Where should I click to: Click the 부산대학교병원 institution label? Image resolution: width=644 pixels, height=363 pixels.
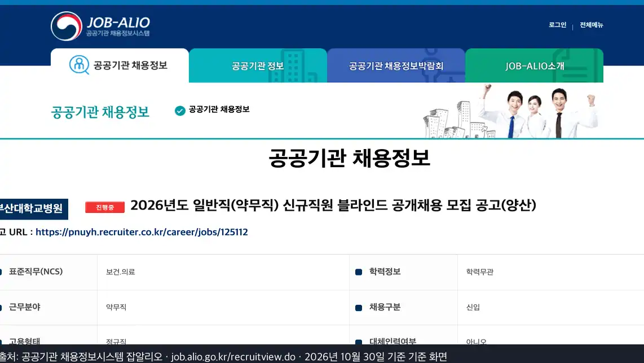[x=33, y=209]
